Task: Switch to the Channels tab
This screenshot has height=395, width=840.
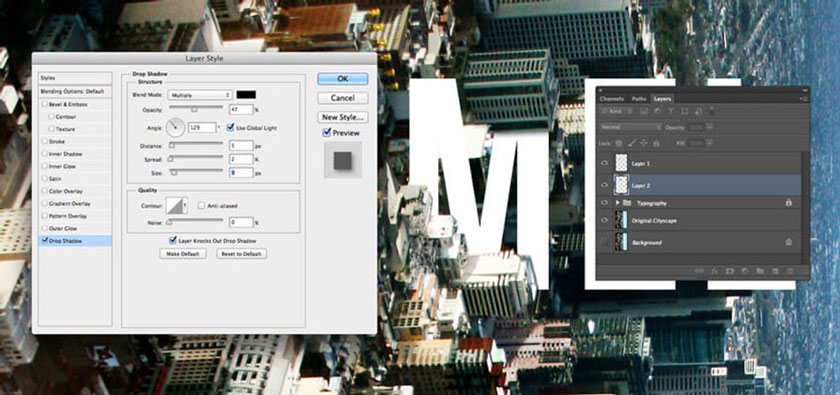Action: (x=612, y=99)
